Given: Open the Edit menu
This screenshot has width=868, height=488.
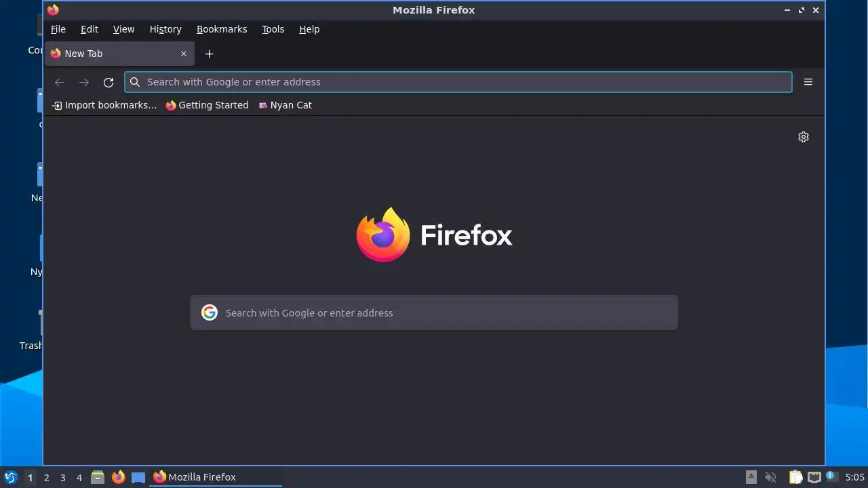Looking at the screenshot, I should 90,29.
